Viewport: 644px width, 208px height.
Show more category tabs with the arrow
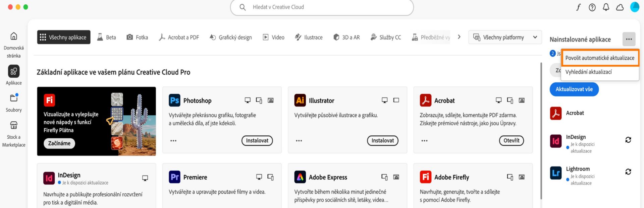pos(459,37)
